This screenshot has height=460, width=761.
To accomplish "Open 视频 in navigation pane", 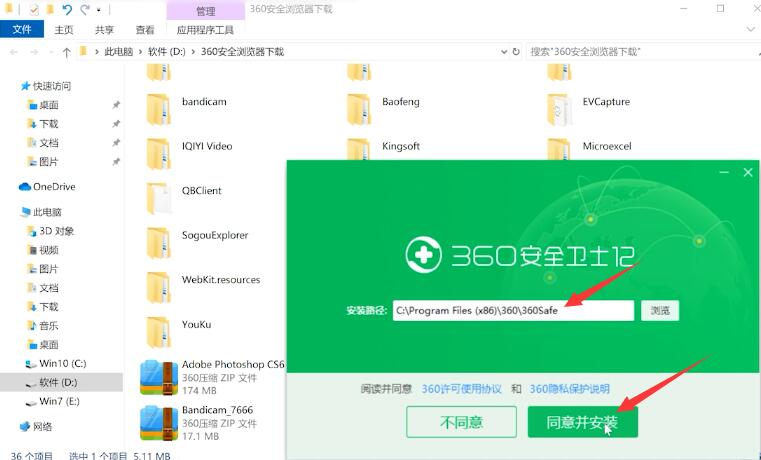I will click(49, 250).
